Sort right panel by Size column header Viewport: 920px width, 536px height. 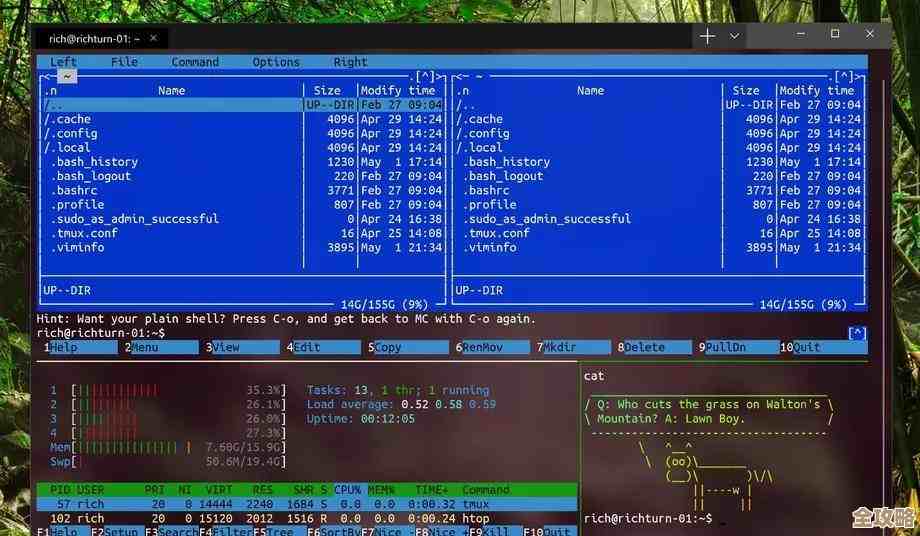746,90
